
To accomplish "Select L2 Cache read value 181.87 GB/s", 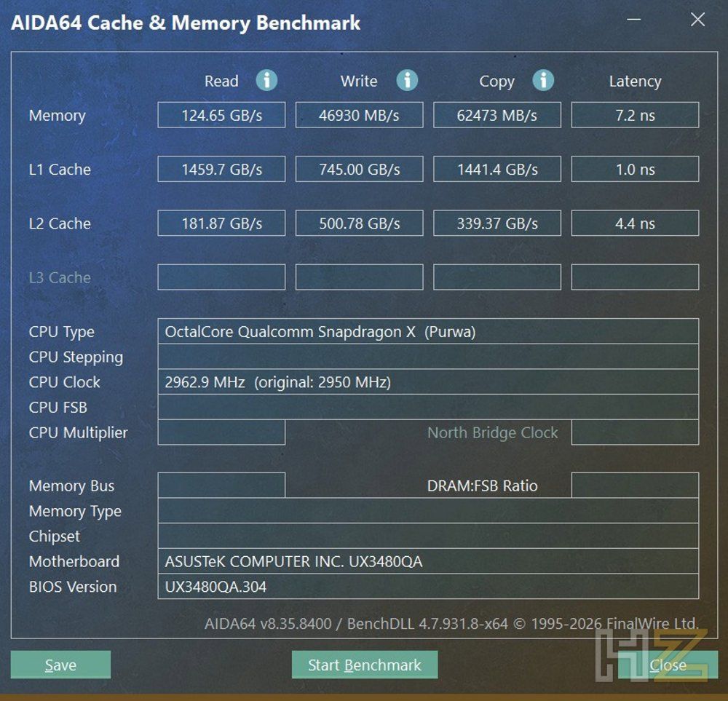I will 221,223.
